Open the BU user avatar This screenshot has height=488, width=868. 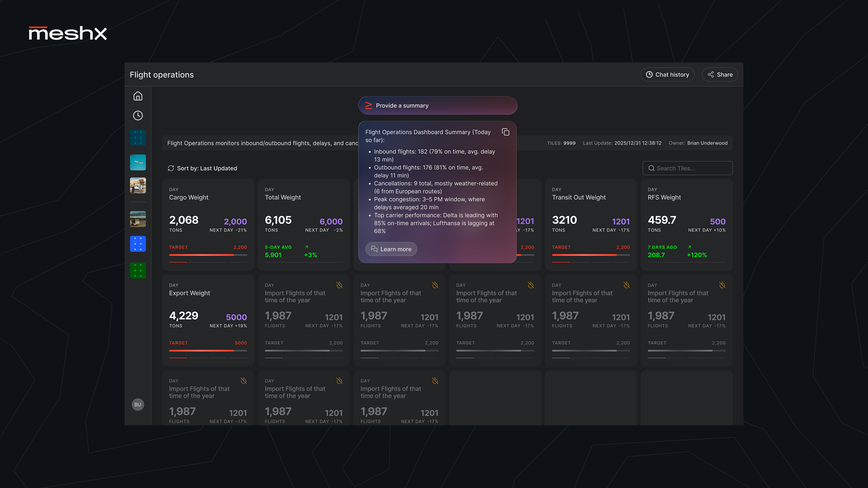(x=138, y=405)
